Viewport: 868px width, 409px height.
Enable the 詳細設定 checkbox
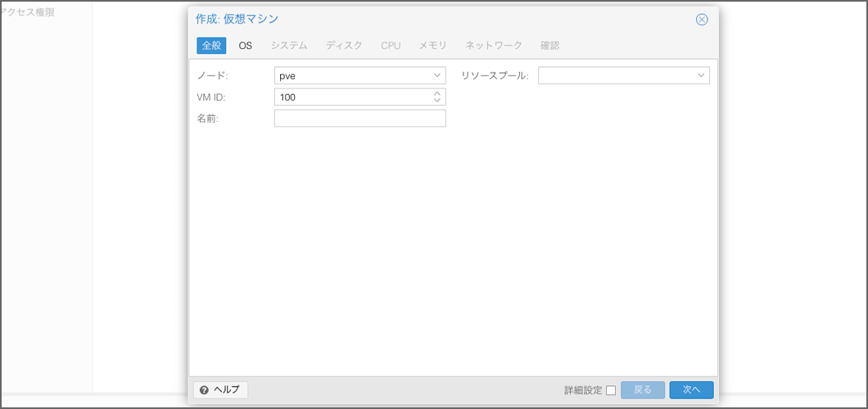(611, 390)
